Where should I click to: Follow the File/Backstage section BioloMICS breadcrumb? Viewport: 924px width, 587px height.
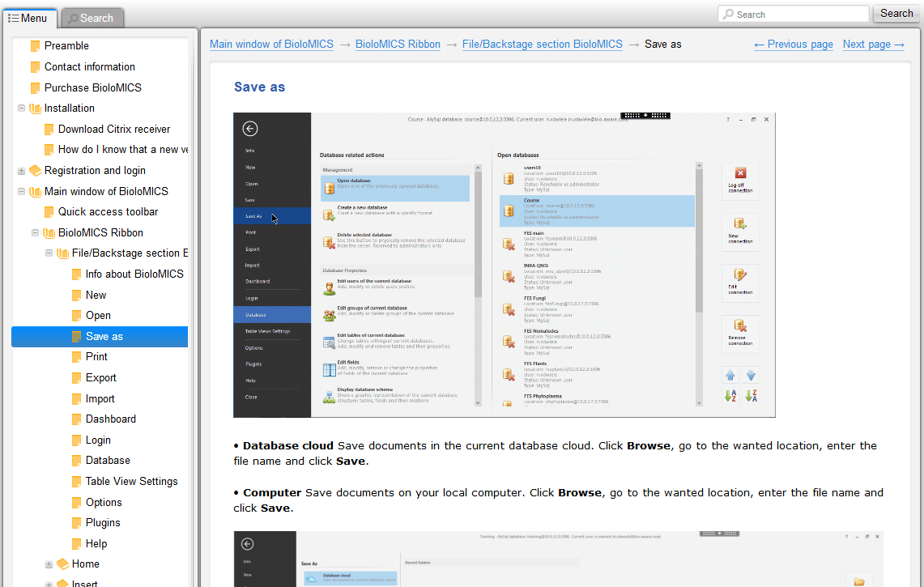pyautogui.click(x=542, y=45)
